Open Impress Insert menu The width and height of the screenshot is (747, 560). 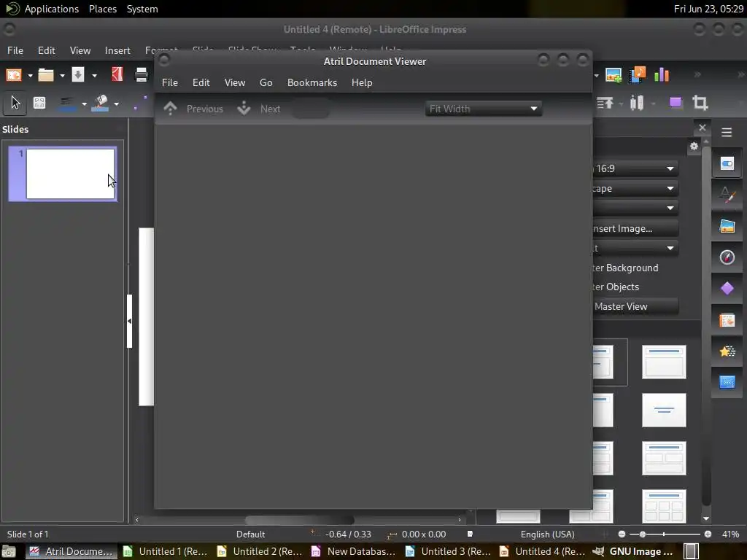[x=117, y=50]
